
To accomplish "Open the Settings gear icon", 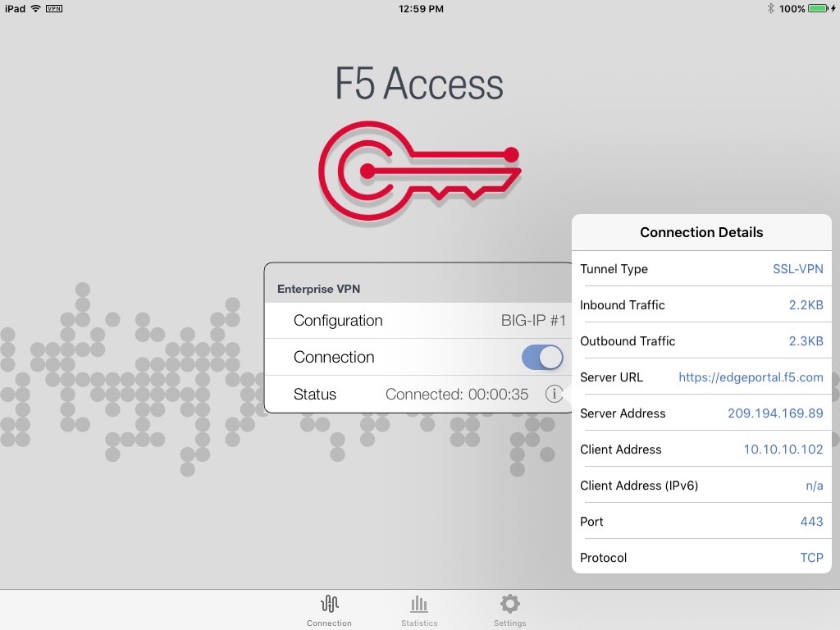I will pos(509,604).
